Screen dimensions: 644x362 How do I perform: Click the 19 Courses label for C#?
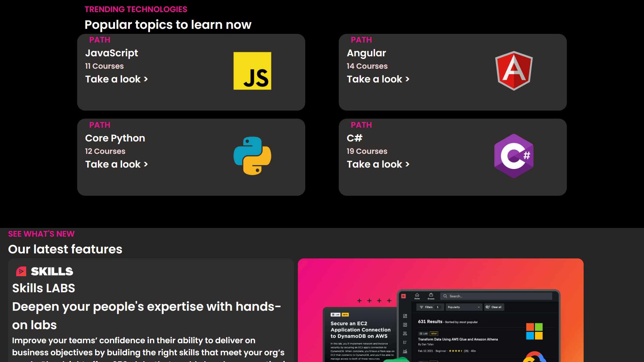coord(367,151)
